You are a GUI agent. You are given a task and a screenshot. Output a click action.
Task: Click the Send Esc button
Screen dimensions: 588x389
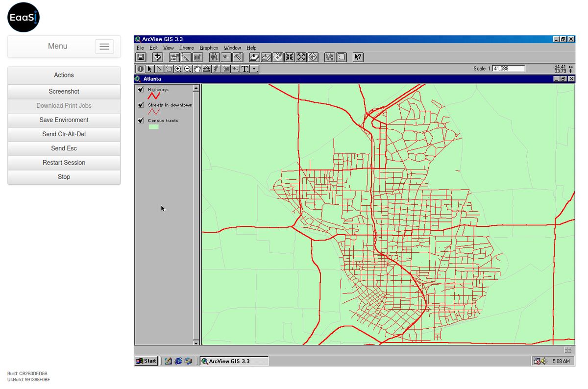(64, 148)
